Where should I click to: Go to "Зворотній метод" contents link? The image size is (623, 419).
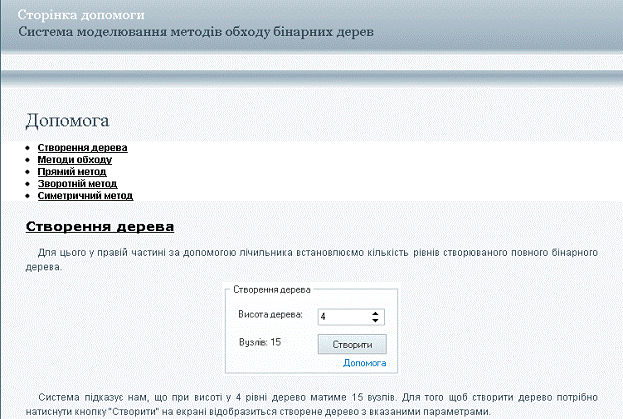point(77,184)
